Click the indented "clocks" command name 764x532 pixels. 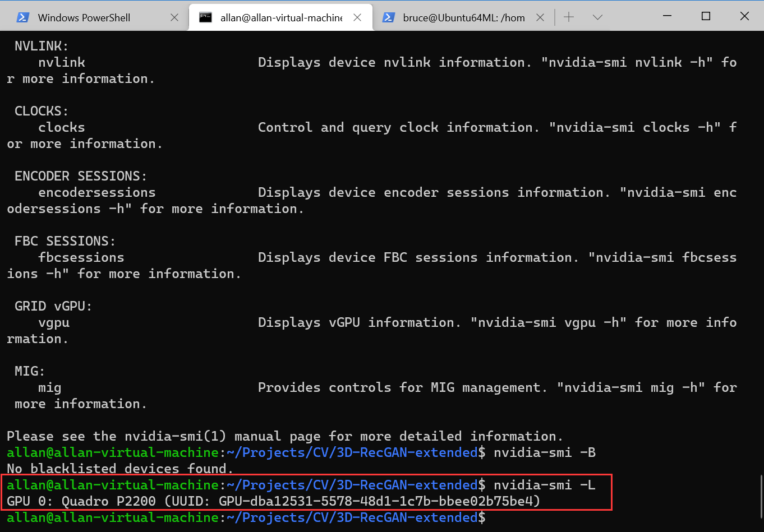click(x=62, y=127)
